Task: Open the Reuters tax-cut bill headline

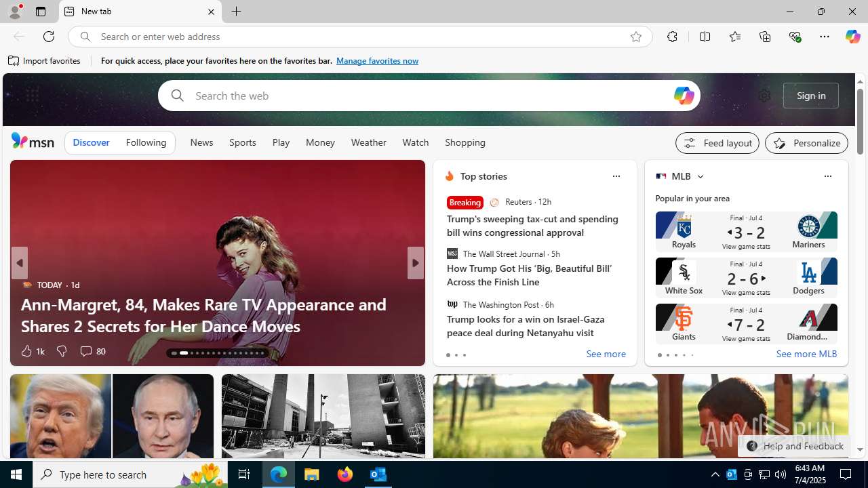Action: pyautogui.click(x=532, y=226)
